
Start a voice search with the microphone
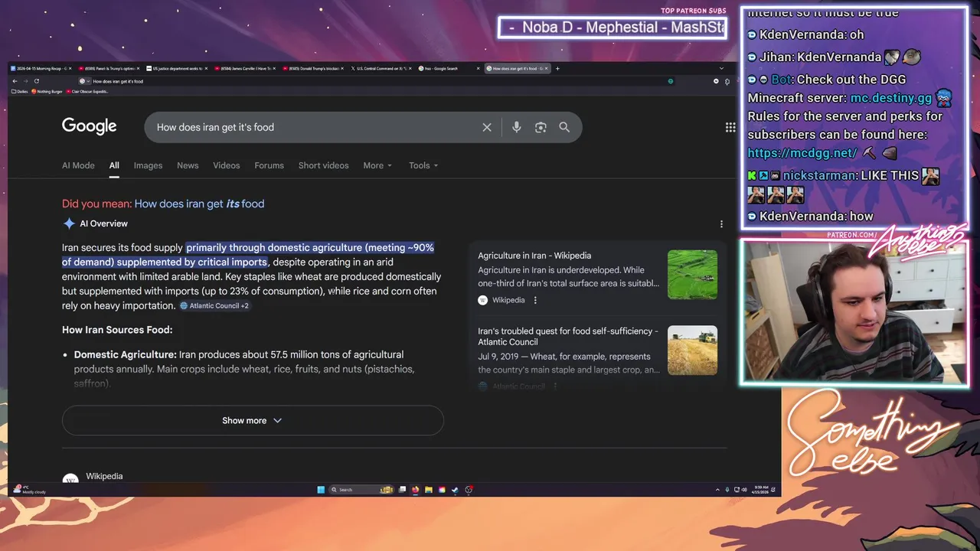517,127
